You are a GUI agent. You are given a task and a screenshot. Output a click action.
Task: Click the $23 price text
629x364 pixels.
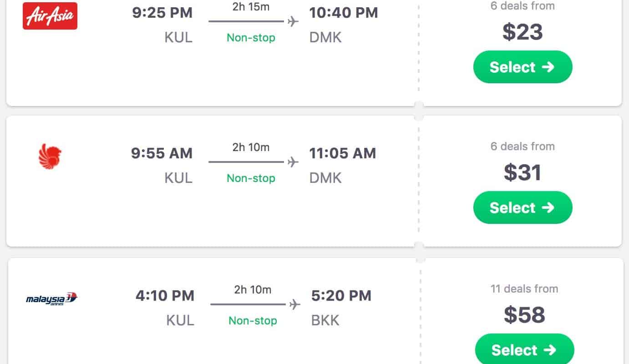point(522,32)
